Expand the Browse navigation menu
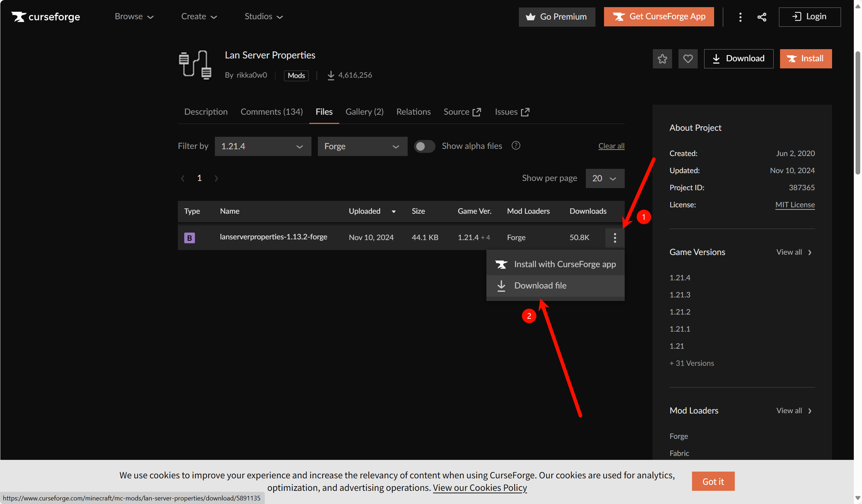This screenshot has height=504, width=862. click(x=134, y=17)
